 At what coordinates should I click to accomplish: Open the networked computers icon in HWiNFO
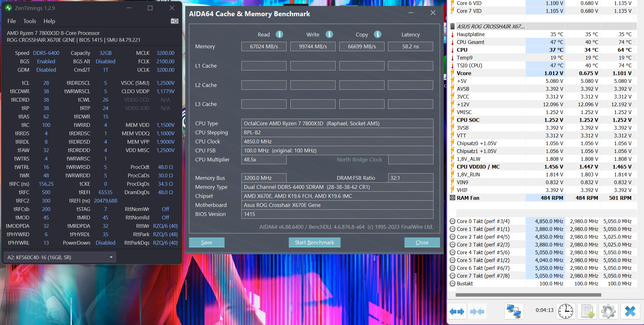(x=514, y=311)
